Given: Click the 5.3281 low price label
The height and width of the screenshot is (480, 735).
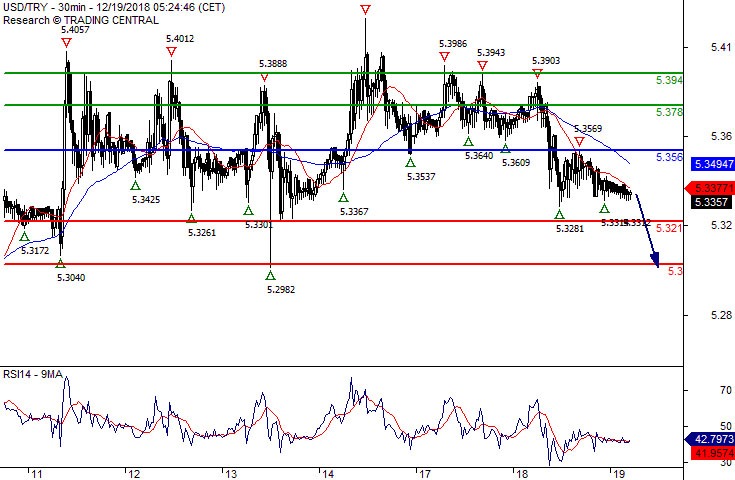Looking at the screenshot, I should tap(570, 229).
